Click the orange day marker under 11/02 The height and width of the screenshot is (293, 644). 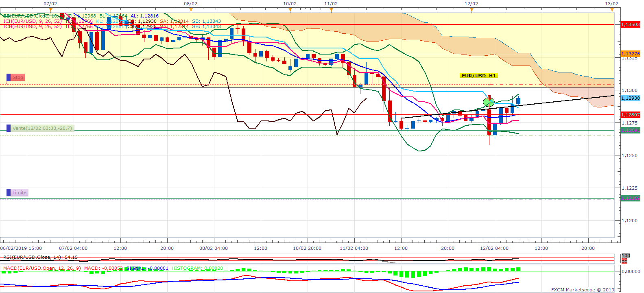tap(331, 10)
